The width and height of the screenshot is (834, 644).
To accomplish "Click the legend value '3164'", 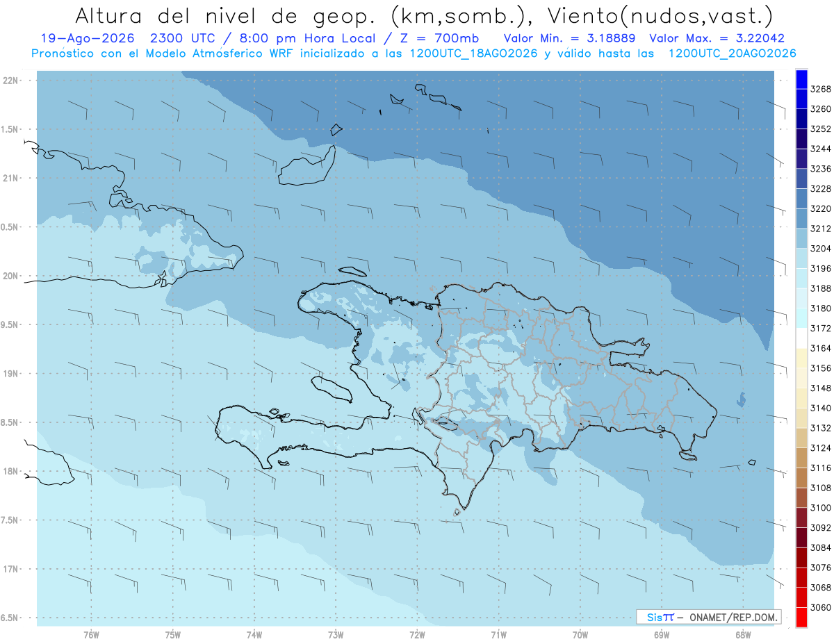I will click(821, 348).
